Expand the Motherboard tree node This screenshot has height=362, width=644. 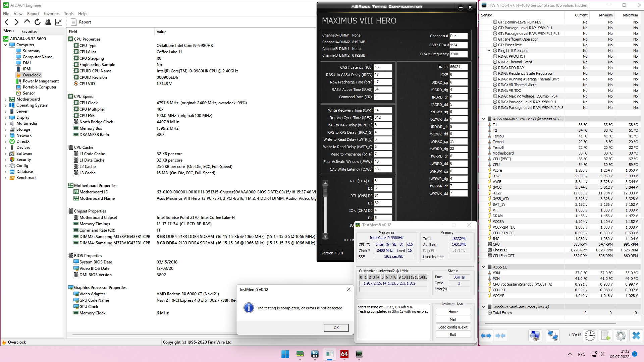pos(5,99)
